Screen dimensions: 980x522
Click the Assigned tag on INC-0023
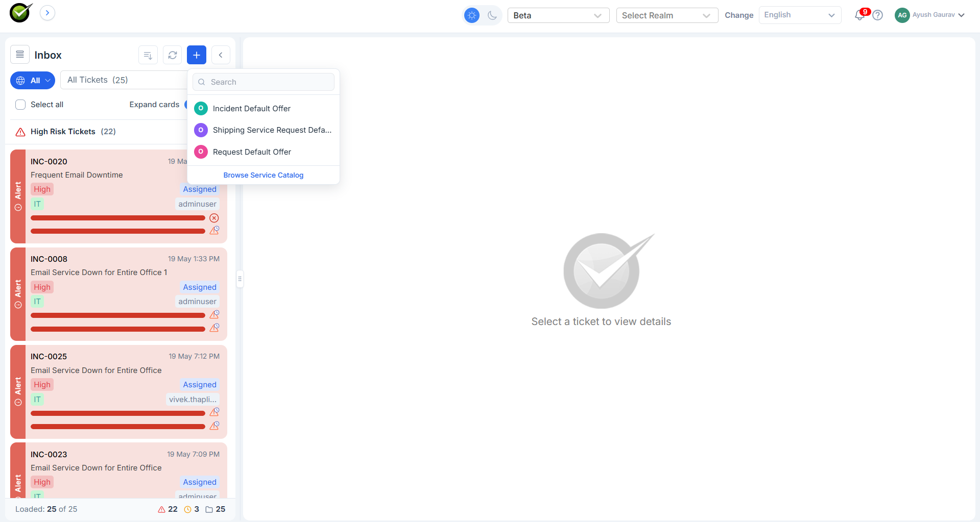(x=200, y=482)
